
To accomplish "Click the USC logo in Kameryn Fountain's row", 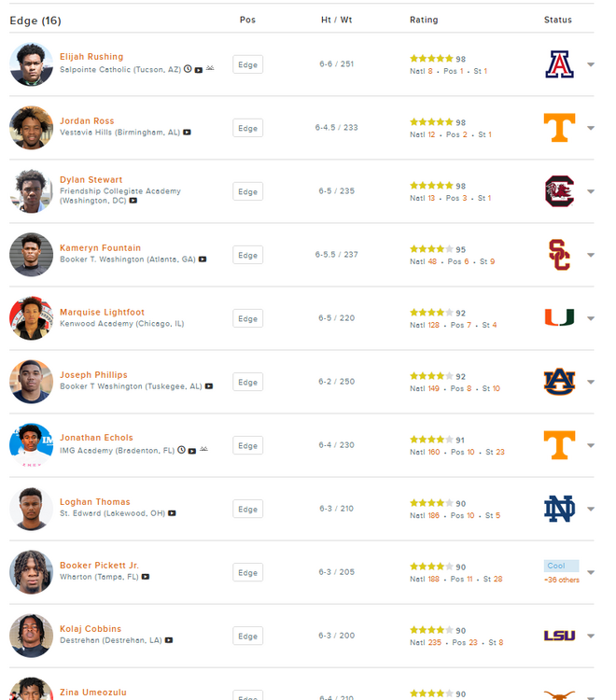I will click(x=559, y=255).
